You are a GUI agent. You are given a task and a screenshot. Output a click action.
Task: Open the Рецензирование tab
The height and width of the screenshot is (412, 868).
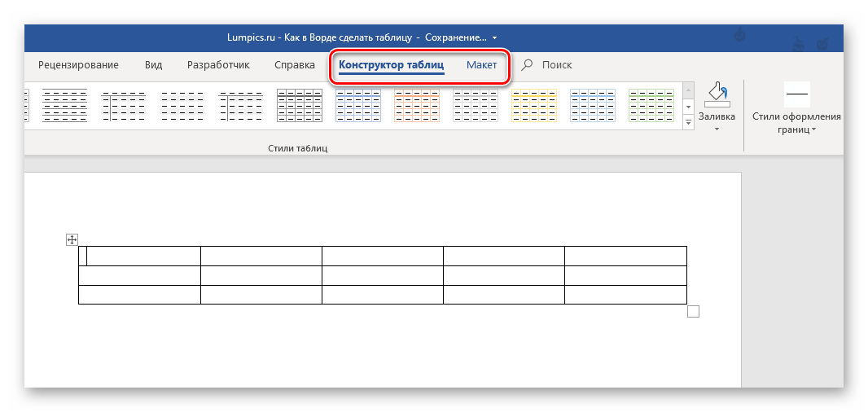pyautogui.click(x=79, y=65)
